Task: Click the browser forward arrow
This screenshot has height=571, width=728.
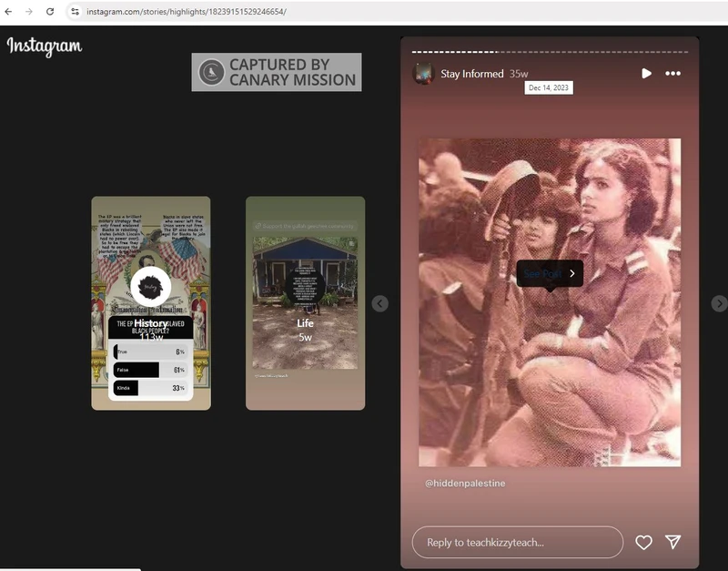Action: pos(28,12)
